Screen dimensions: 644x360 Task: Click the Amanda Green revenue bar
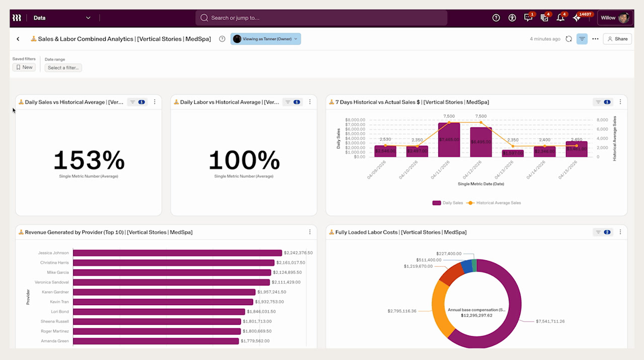tap(156, 341)
